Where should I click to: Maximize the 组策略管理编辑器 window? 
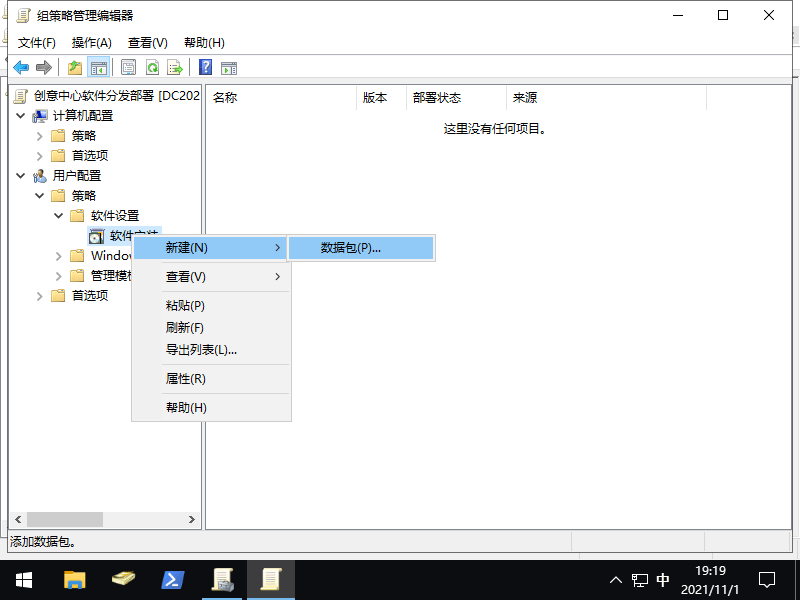[723, 15]
